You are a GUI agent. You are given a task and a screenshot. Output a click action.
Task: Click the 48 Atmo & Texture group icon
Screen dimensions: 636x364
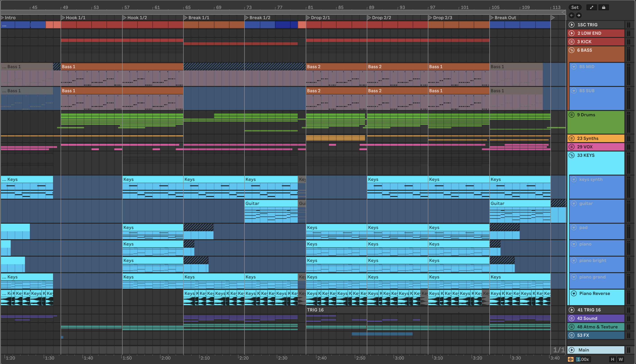571,327
